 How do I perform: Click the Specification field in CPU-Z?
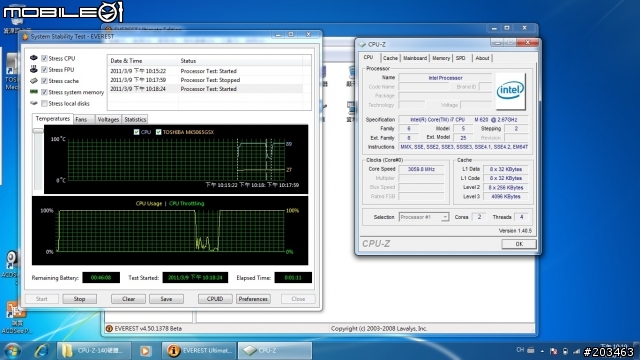click(x=463, y=120)
